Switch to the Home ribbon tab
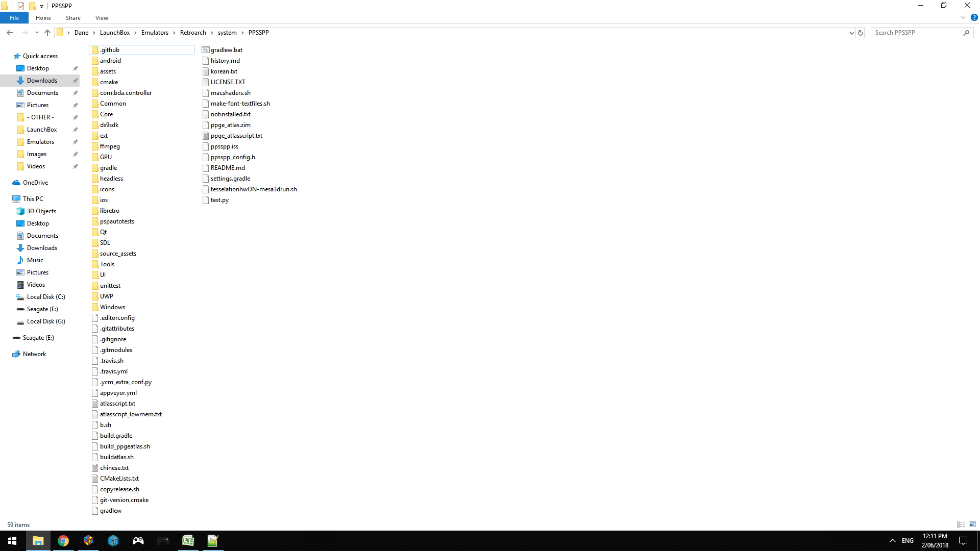This screenshot has height=551, width=980. point(43,18)
